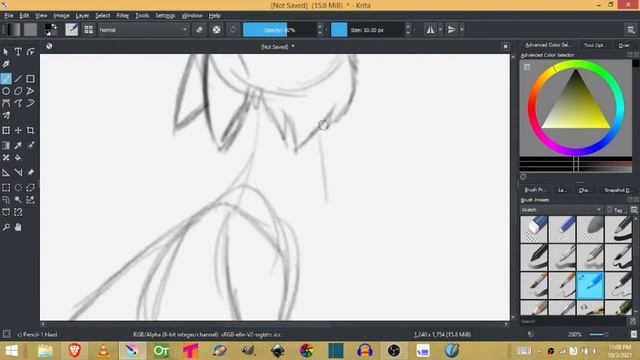Toggle vertical mirror tool
This screenshot has height=360, width=640.
(451, 30)
